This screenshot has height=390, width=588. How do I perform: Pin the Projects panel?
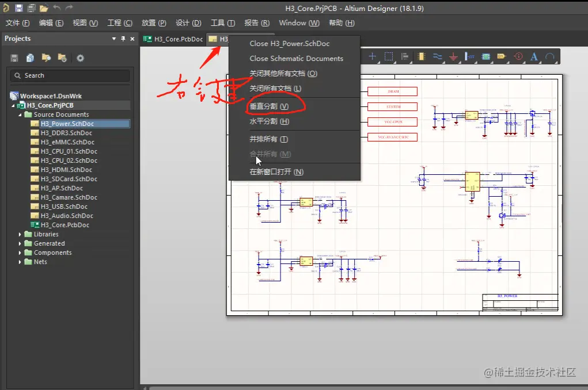click(x=123, y=39)
